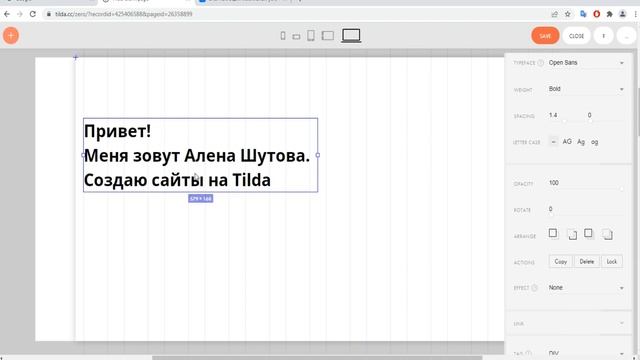The width and height of the screenshot is (640, 360).
Task: Open the Tag dropdown showing DIV
Action: (x=586, y=353)
